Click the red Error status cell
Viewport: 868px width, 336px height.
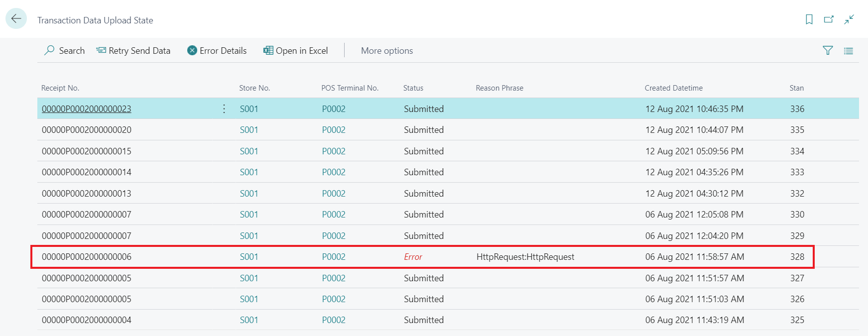[413, 257]
